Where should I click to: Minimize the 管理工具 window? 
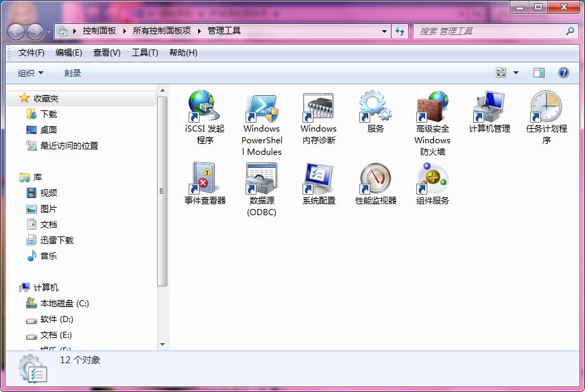[520, 7]
